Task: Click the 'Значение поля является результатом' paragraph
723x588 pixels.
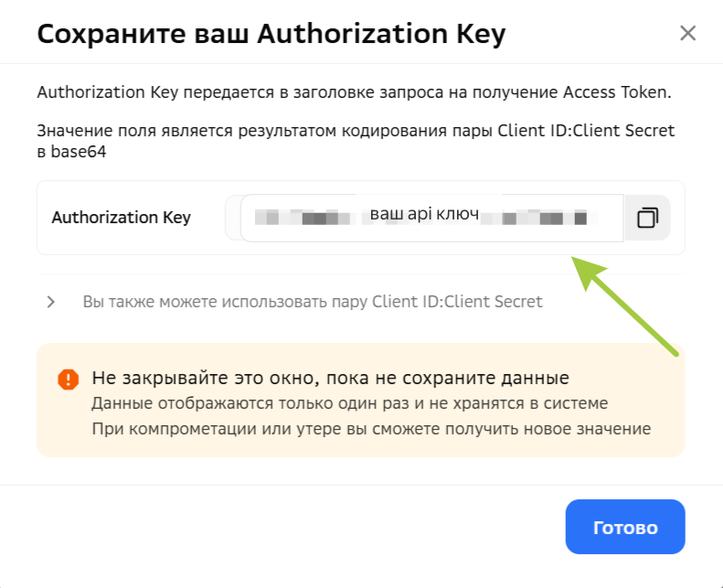Action: (x=355, y=131)
